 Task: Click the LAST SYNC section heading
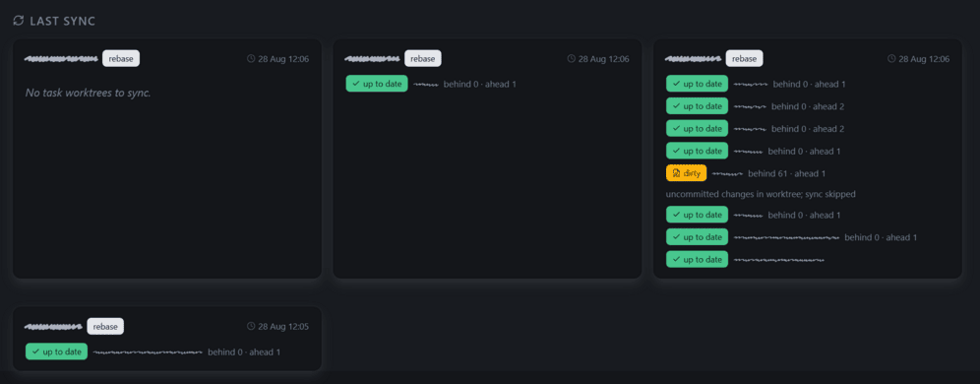tap(63, 22)
